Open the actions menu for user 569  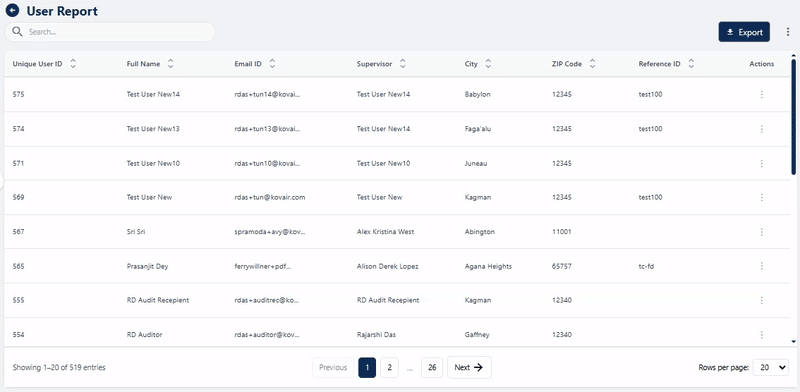[762, 197]
